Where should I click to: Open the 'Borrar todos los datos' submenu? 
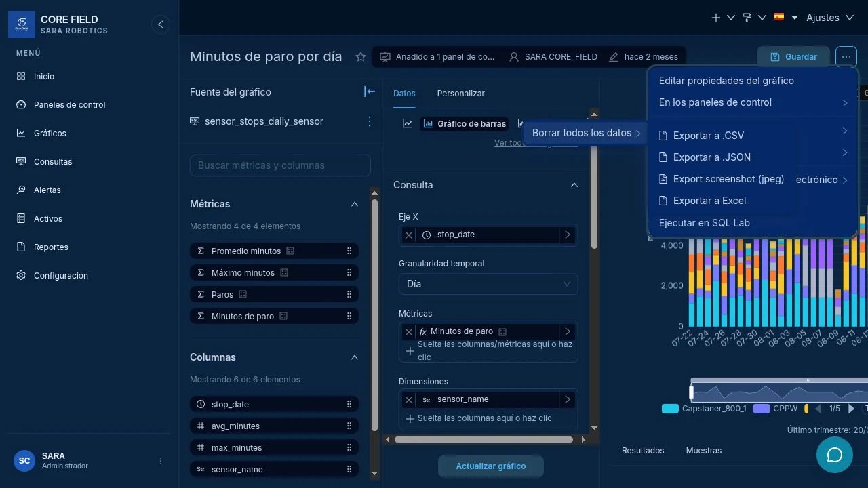[587, 133]
